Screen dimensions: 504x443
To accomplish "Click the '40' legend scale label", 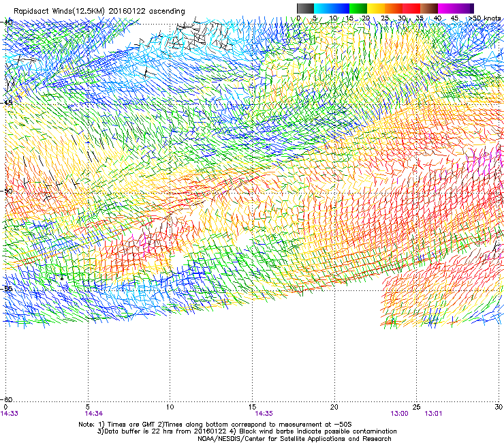I will pos(437,18).
